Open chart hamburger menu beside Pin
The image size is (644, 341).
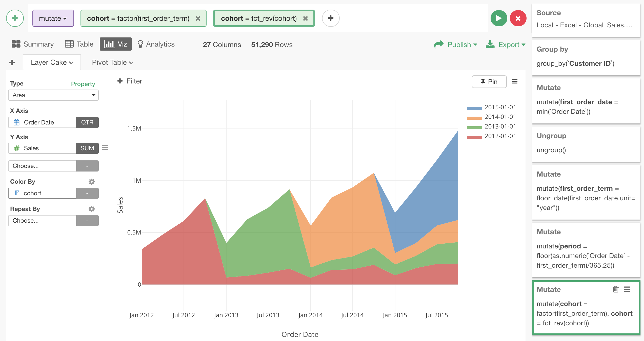(x=515, y=81)
